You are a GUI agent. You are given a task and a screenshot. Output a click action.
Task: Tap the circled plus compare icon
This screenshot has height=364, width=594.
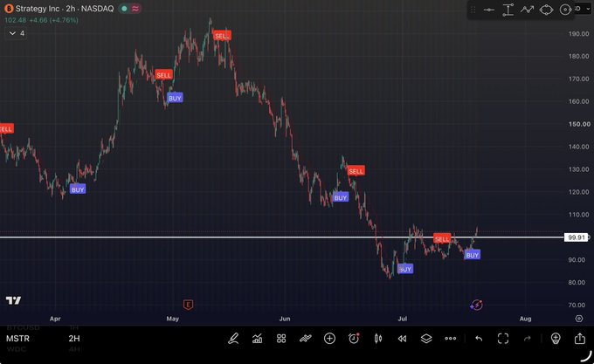pyautogui.click(x=329, y=339)
